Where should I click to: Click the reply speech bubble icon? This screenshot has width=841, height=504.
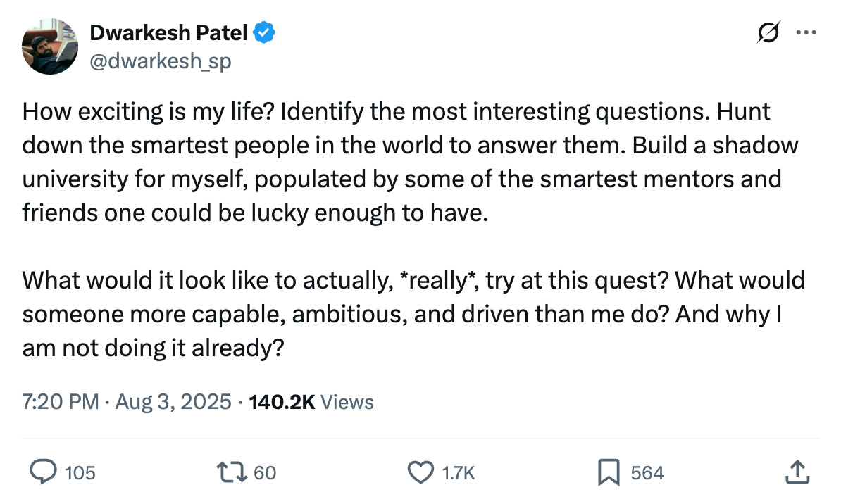click(x=45, y=472)
